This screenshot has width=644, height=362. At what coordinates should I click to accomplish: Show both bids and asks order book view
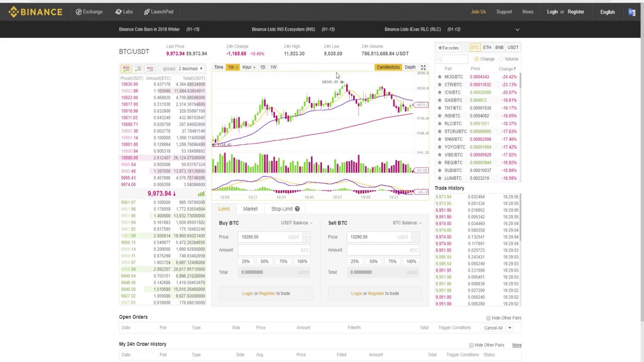coord(126,68)
